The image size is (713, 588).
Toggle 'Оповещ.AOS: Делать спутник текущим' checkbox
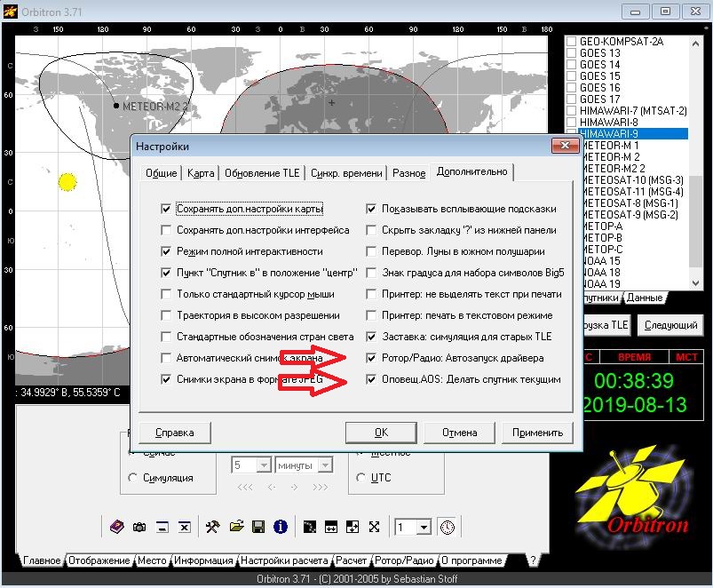point(371,379)
